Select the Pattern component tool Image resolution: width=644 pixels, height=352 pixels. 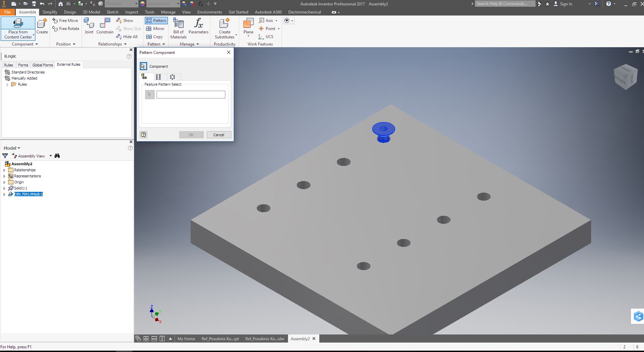click(x=156, y=20)
